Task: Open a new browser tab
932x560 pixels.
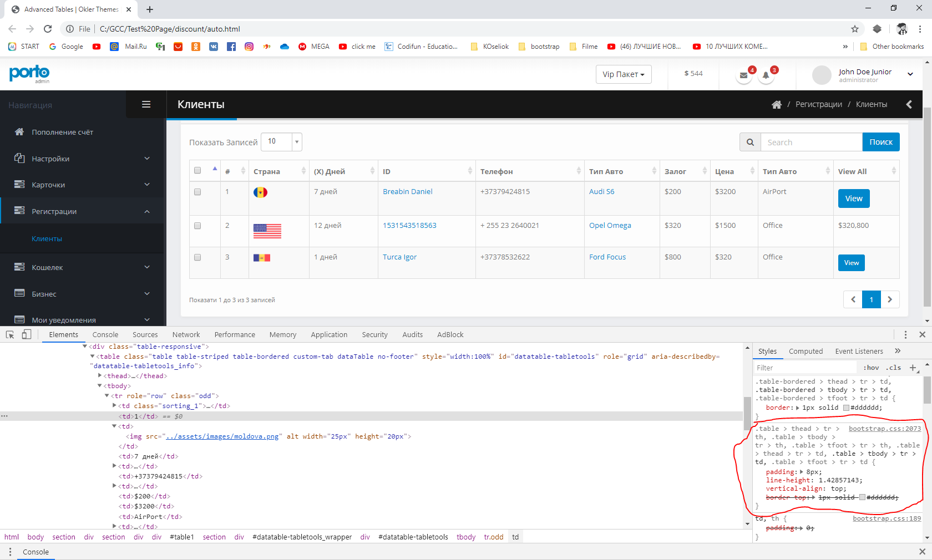Action: click(150, 9)
